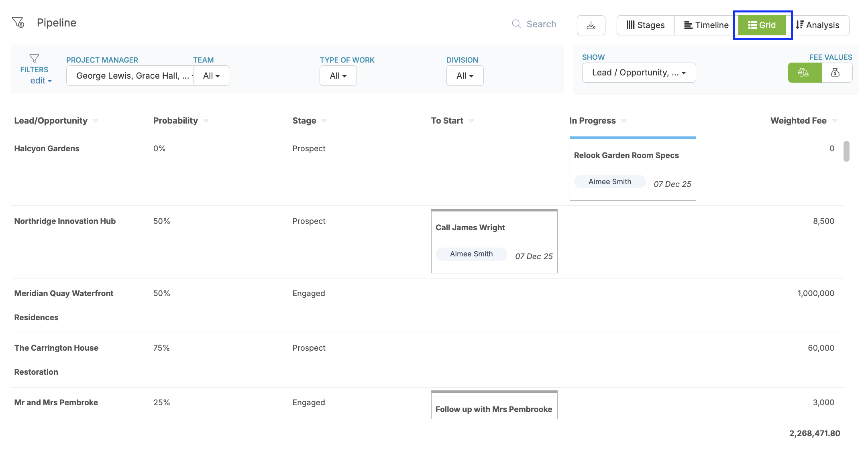Toggle sort on In Progress column
This screenshot has width=868, height=459.
624,121
